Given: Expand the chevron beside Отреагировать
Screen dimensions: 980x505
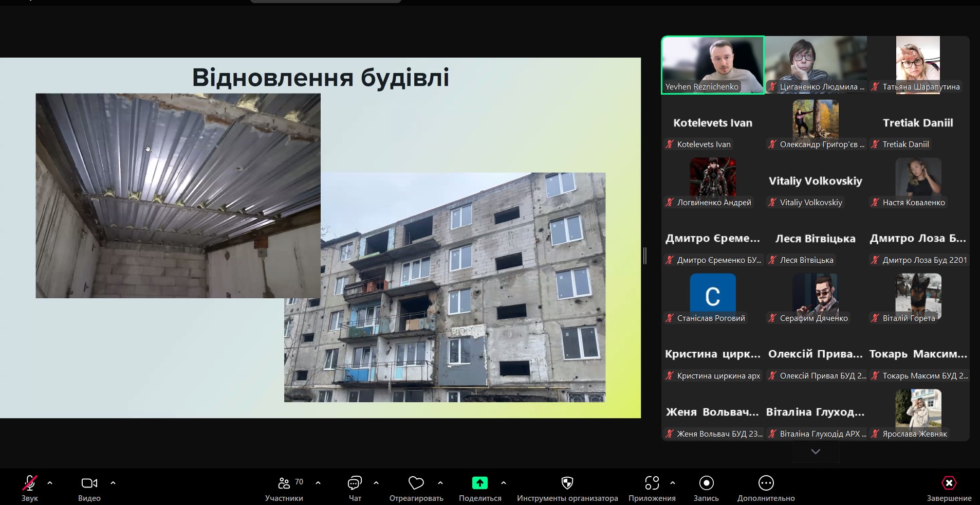Looking at the screenshot, I should pos(440,483).
